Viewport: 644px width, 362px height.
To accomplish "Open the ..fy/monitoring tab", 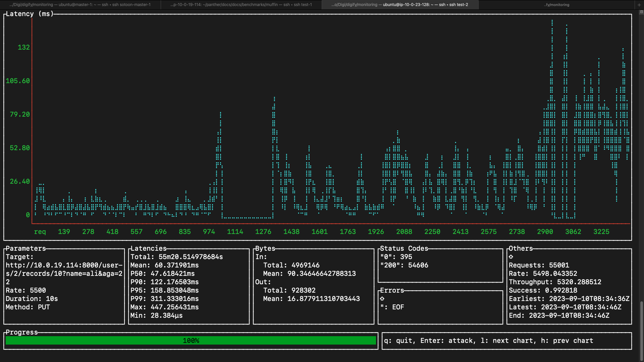I will pyautogui.click(x=556, y=5).
